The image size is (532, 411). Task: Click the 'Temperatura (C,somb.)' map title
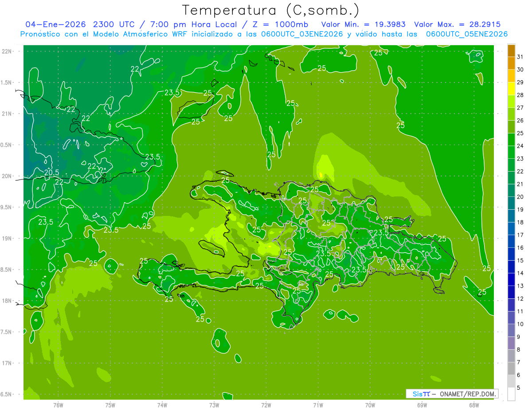[x=271, y=10]
